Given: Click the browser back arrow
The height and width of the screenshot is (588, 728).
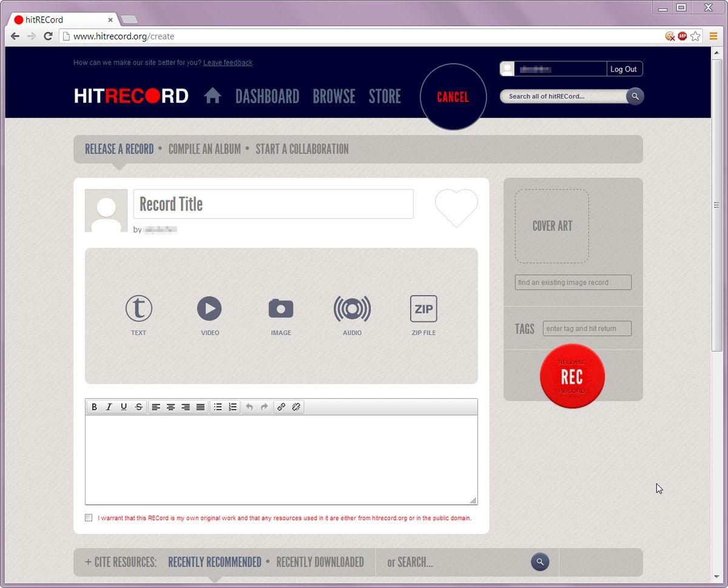Looking at the screenshot, I should tap(15, 36).
